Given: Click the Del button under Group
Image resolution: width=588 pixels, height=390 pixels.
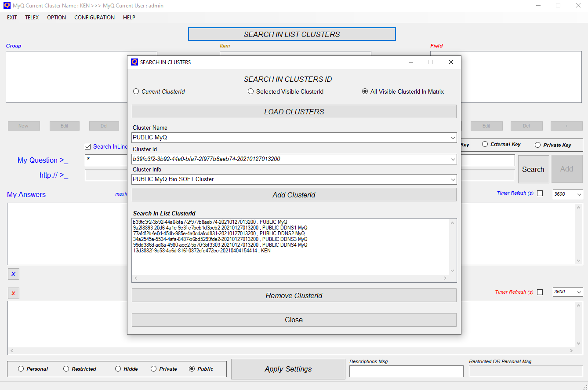Looking at the screenshot, I should point(104,126).
